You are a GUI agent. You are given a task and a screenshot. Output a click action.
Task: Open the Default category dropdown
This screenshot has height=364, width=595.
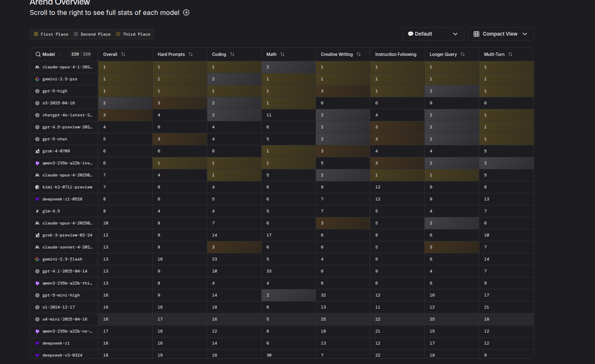(x=433, y=34)
